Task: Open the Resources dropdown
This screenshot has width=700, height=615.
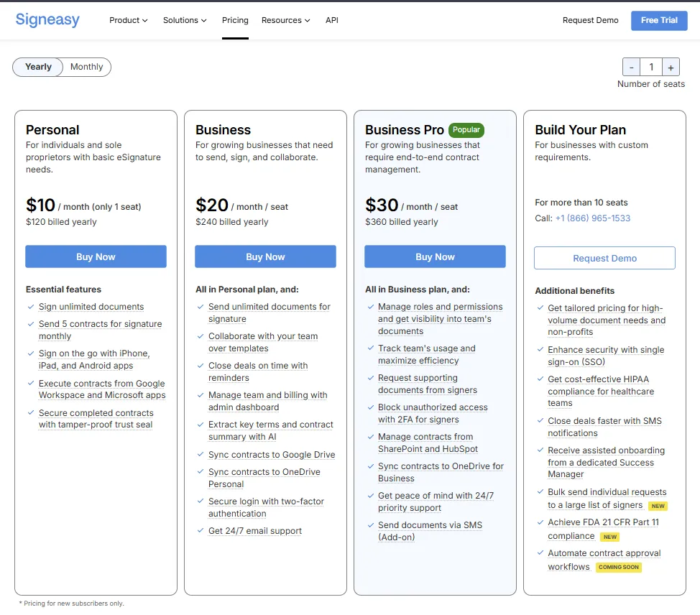Action: point(285,20)
